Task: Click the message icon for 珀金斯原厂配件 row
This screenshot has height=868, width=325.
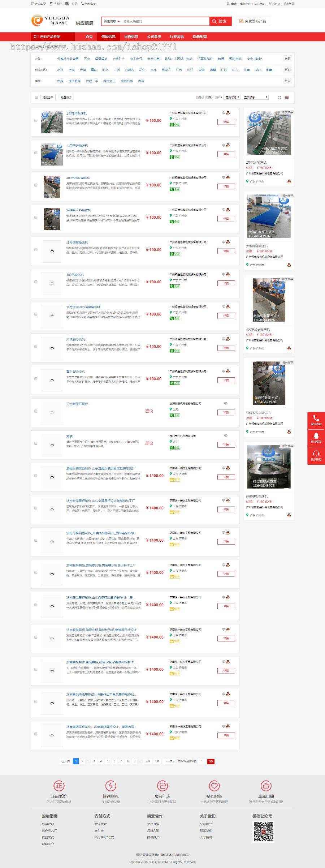Action: click(226, 403)
